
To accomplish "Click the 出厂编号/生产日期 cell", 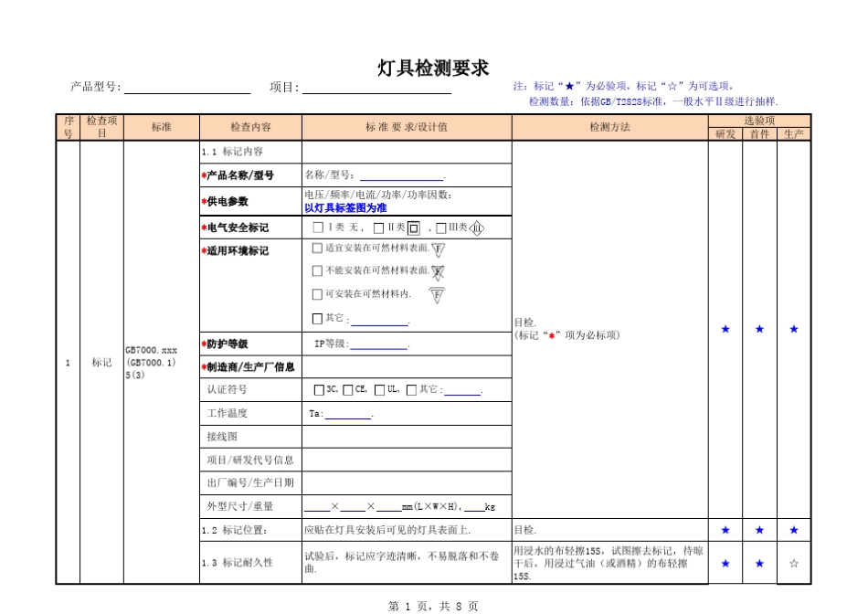I will [x=250, y=482].
